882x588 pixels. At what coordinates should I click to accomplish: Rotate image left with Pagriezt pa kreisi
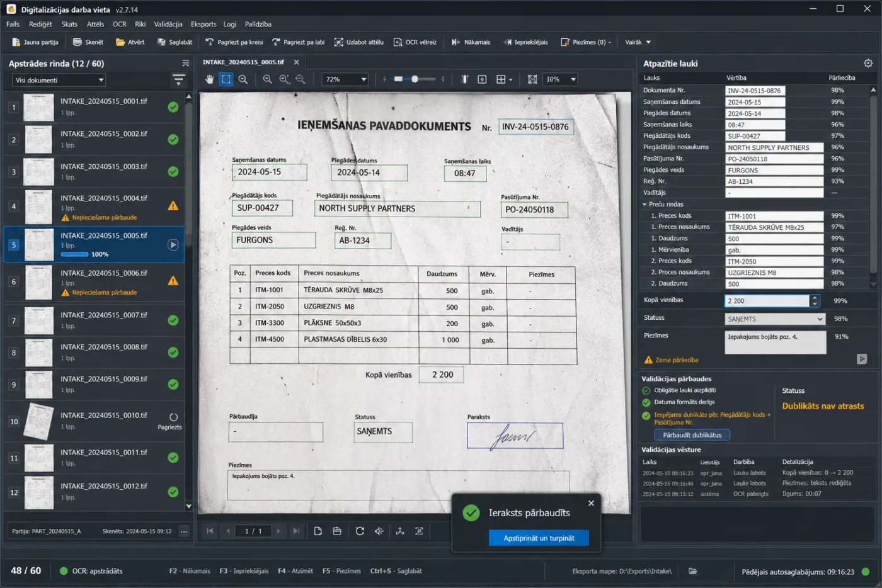pos(234,42)
